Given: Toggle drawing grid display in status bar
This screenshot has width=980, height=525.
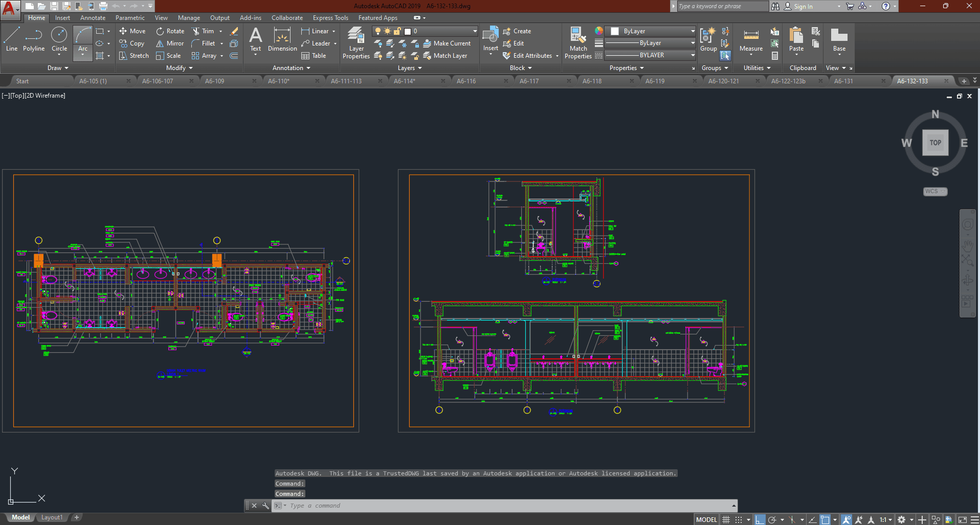Looking at the screenshot, I should tap(726, 519).
